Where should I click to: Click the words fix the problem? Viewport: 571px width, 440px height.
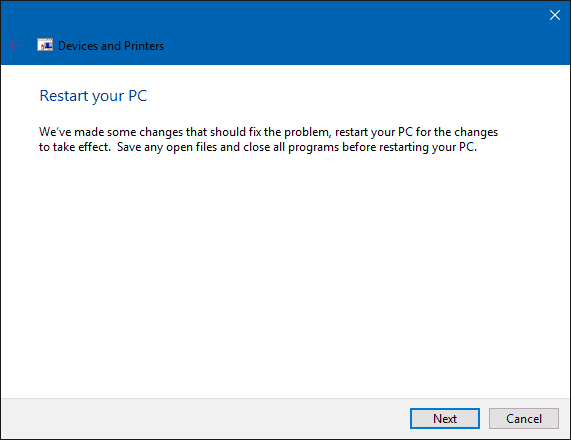click(290, 132)
